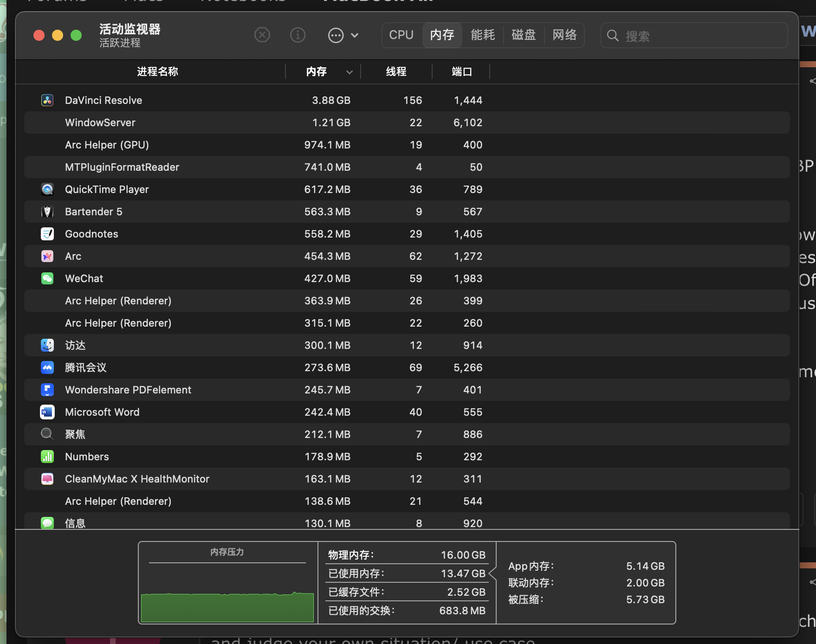Sort by 线程 column header
This screenshot has width=816, height=644.
tap(396, 71)
